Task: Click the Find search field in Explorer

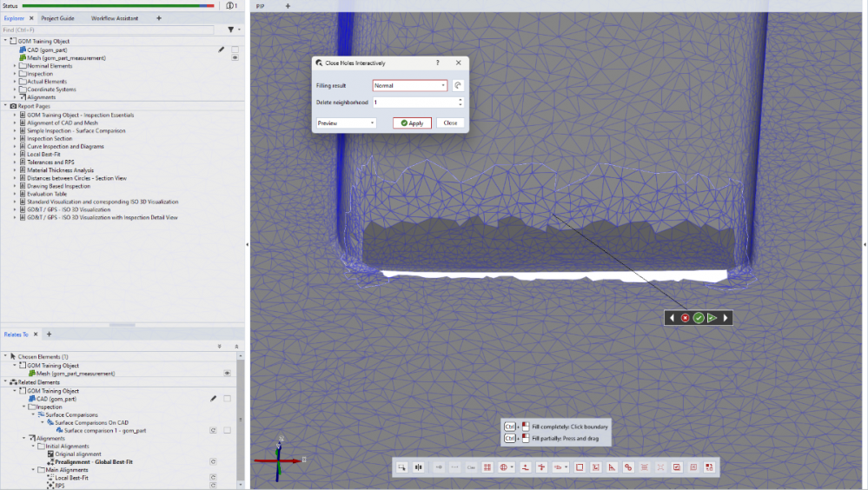Action: tap(106, 30)
